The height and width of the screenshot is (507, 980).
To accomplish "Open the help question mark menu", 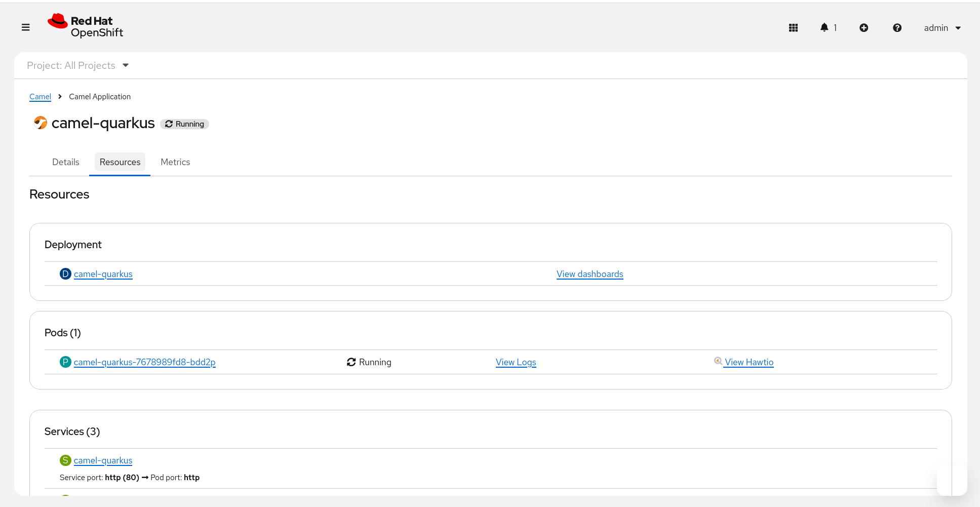I will (x=897, y=28).
